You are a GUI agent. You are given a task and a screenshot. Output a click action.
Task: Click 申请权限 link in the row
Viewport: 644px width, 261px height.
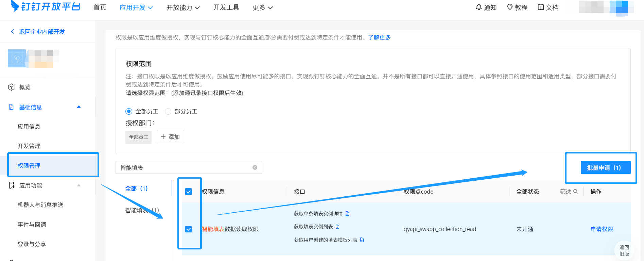tap(602, 229)
